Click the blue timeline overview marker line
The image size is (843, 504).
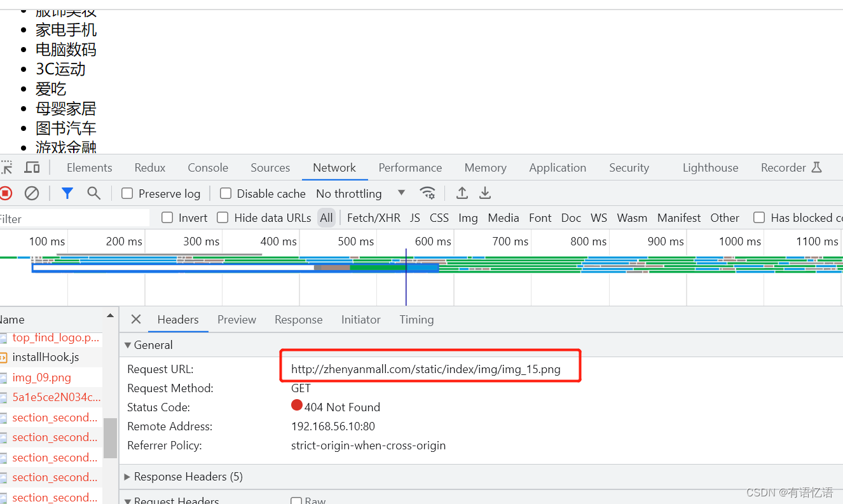406,277
